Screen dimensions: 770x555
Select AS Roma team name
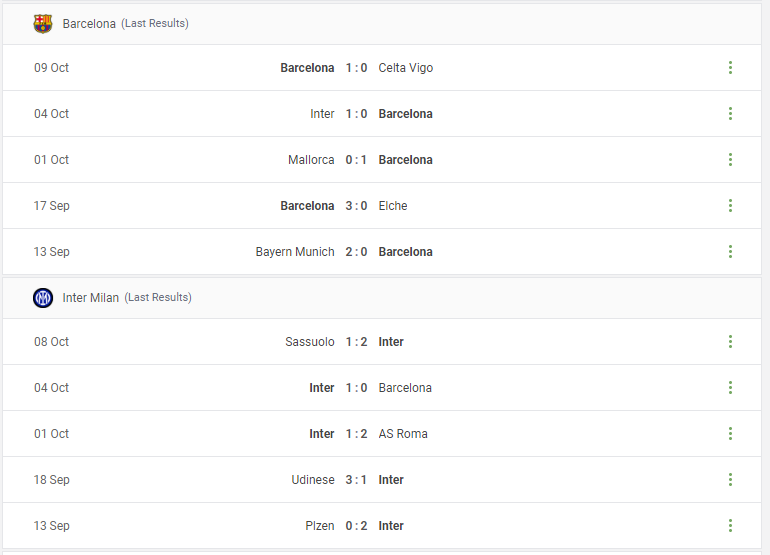tap(403, 434)
